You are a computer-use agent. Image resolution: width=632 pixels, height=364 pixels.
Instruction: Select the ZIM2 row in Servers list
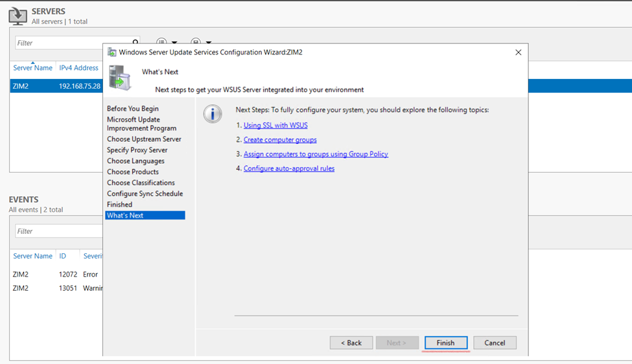coord(55,86)
